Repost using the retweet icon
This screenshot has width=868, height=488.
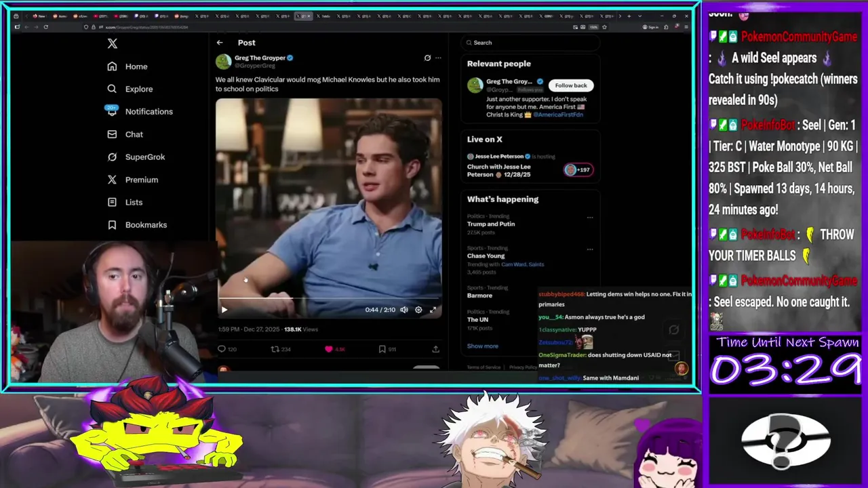pyautogui.click(x=275, y=349)
